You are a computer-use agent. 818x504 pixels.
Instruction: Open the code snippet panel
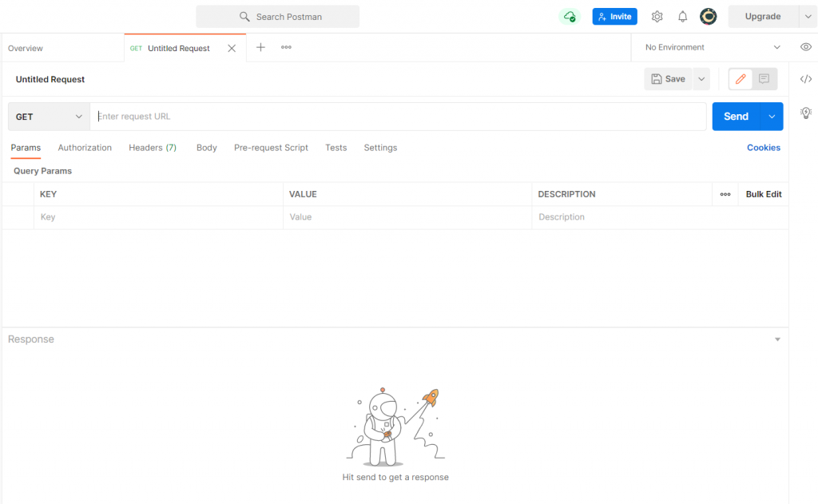805,79
